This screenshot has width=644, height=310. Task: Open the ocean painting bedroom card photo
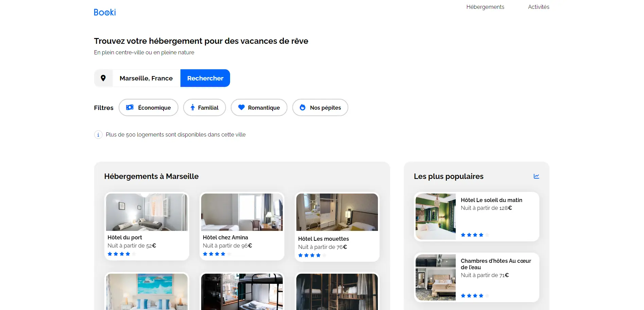147,292
